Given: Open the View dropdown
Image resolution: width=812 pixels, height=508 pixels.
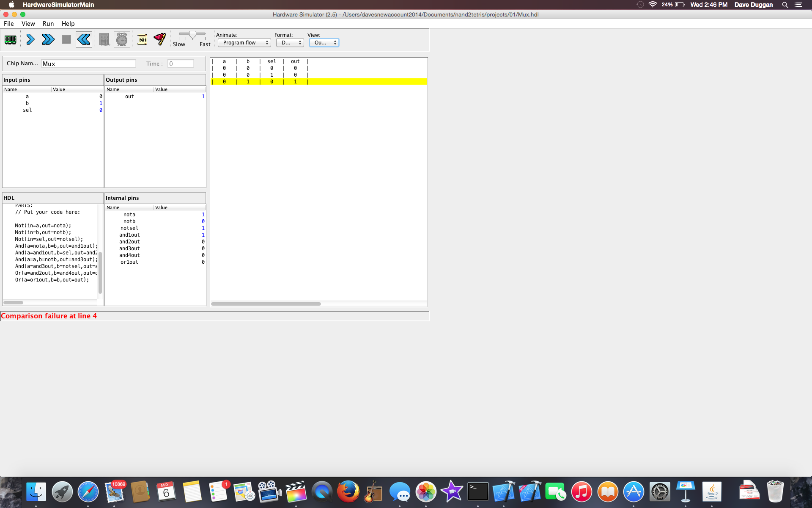Looking at the screenshot, I should click(324, 43).
